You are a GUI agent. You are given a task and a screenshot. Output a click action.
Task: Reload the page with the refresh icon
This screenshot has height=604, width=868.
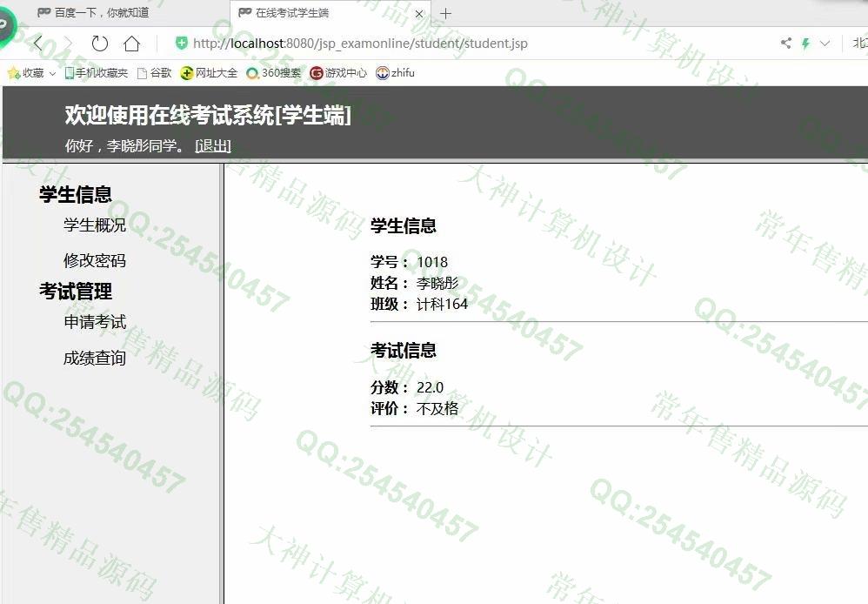tap(100, 44)
